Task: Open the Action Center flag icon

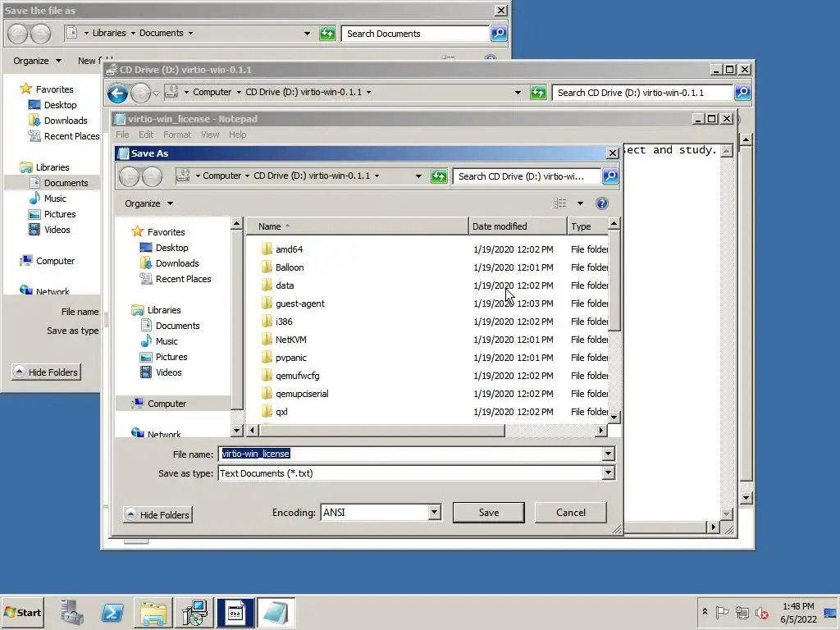Action: coord(722,612)
